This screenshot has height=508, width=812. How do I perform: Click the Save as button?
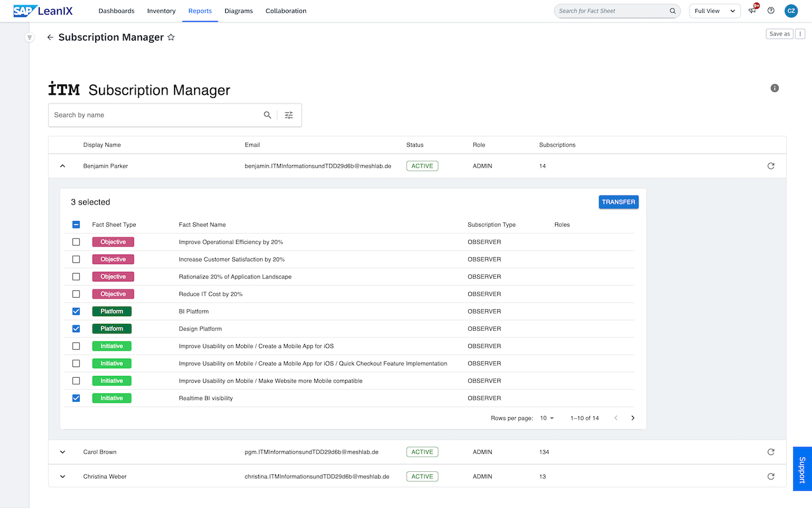click(780, 34)
